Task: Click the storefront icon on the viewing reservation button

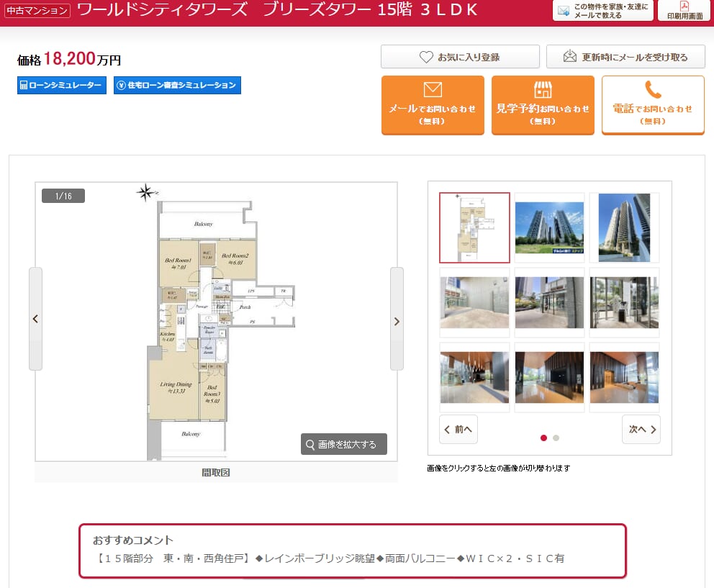Action: [x=543, y=90]
